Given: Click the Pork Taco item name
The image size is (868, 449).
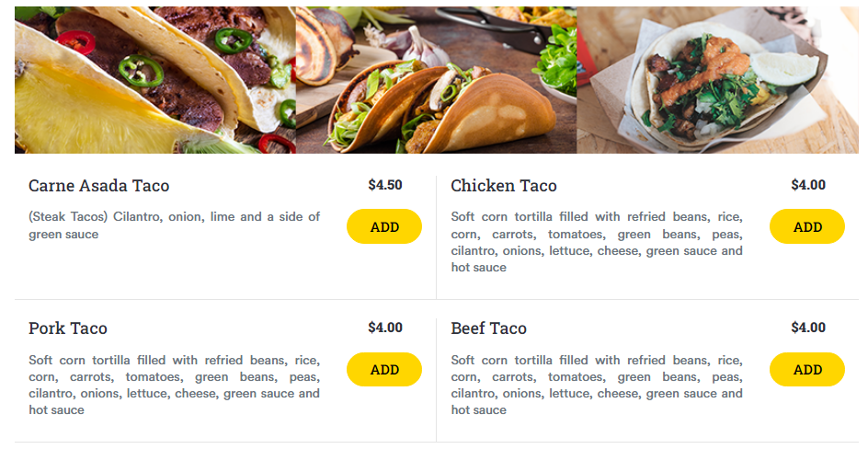Looking at the screenshot, I should coord(68,328).
